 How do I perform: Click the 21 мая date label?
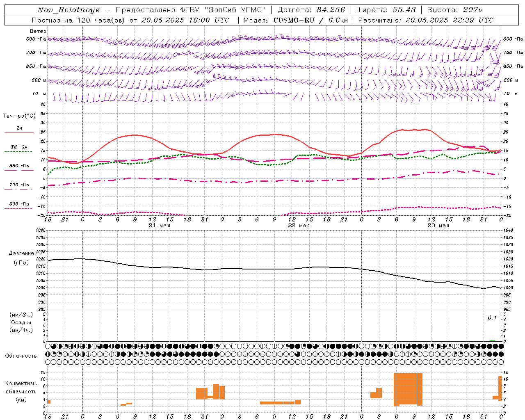(159, 226)
